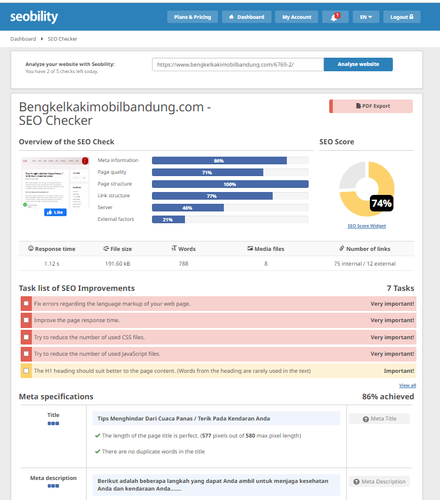Click the Analyse website button
Viewport: 440px width, 500px height.
click(x=358, y=64)
